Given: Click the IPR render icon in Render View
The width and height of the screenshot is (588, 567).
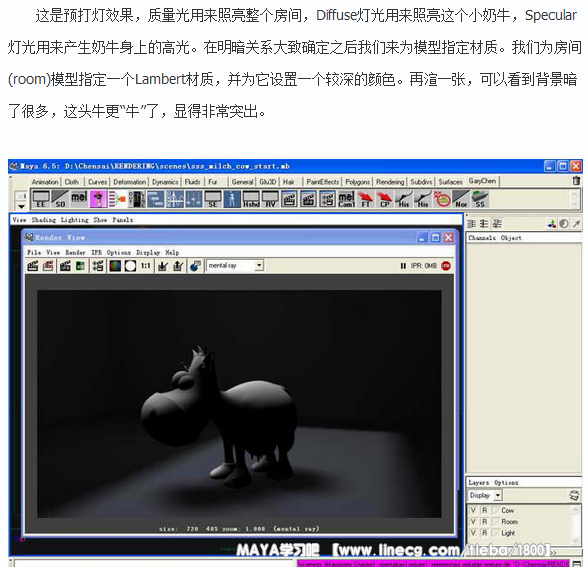Looking at the screenshot, I should (65, 266).
